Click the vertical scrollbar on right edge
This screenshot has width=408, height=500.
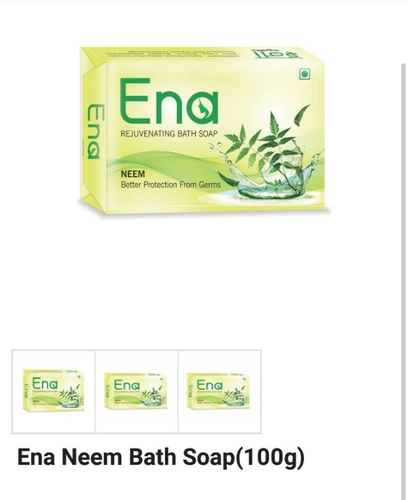pos(404,280)
